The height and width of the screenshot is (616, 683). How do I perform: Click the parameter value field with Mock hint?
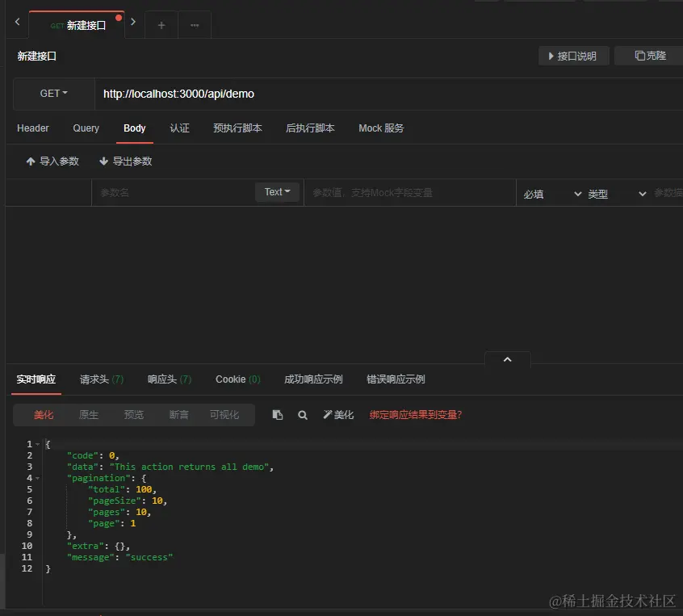[x=410, y=193]
